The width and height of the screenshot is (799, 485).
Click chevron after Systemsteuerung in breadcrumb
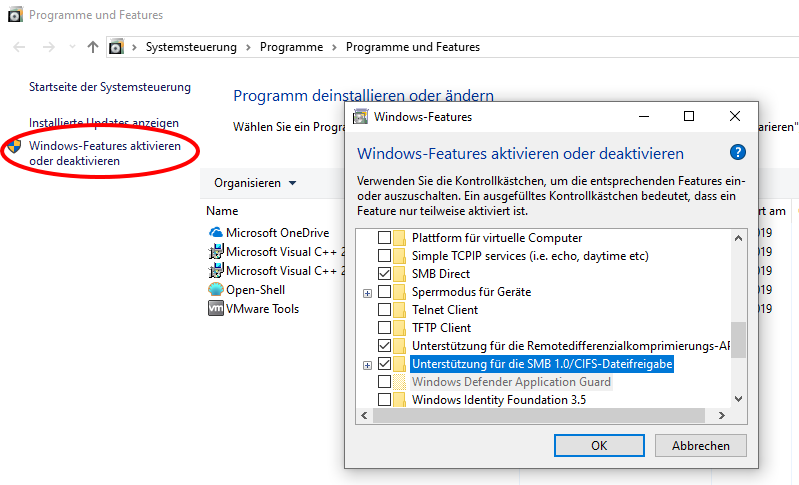pyautogui.click(x=248, y=47)
